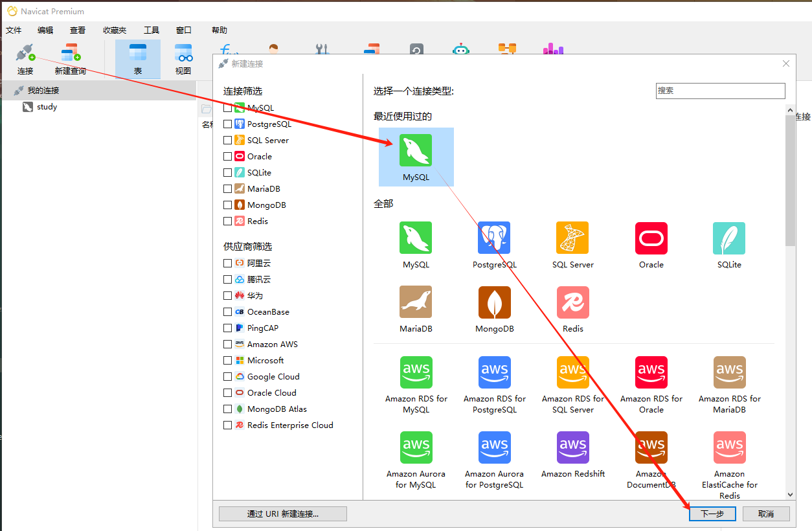Click the scrollbar down arrow
Screen dimensions: 812x531
click(x=790, y=494)
